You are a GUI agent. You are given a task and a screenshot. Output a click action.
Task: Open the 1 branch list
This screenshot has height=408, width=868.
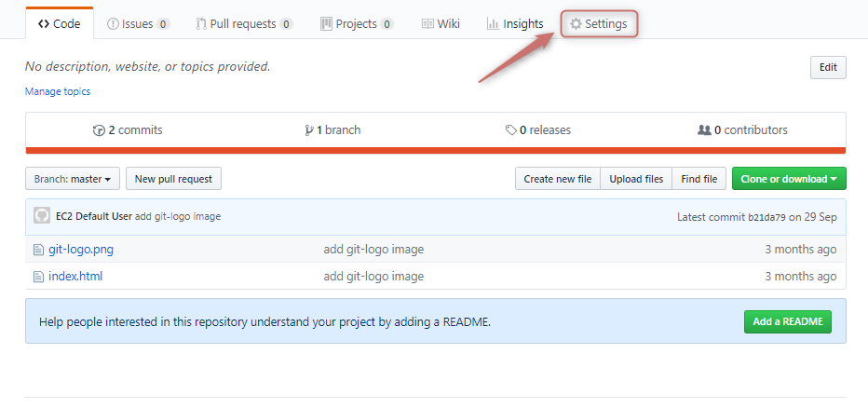point(332,130)
